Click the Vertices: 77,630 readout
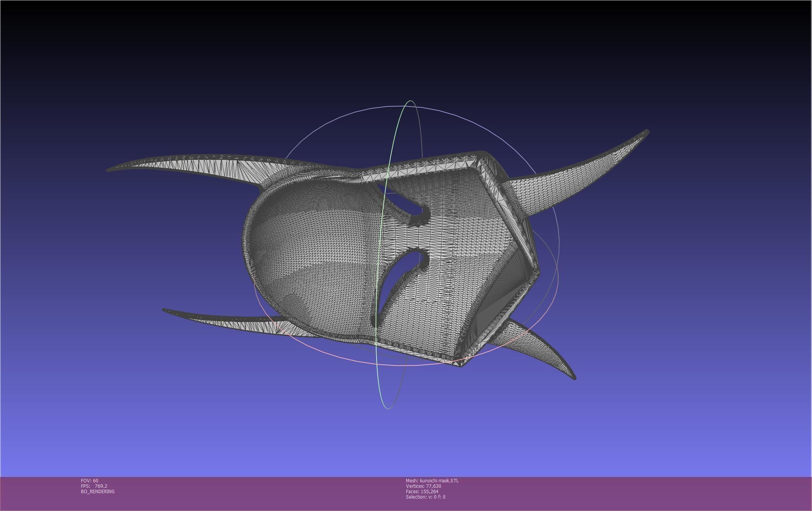 click(x=423, y=486)
